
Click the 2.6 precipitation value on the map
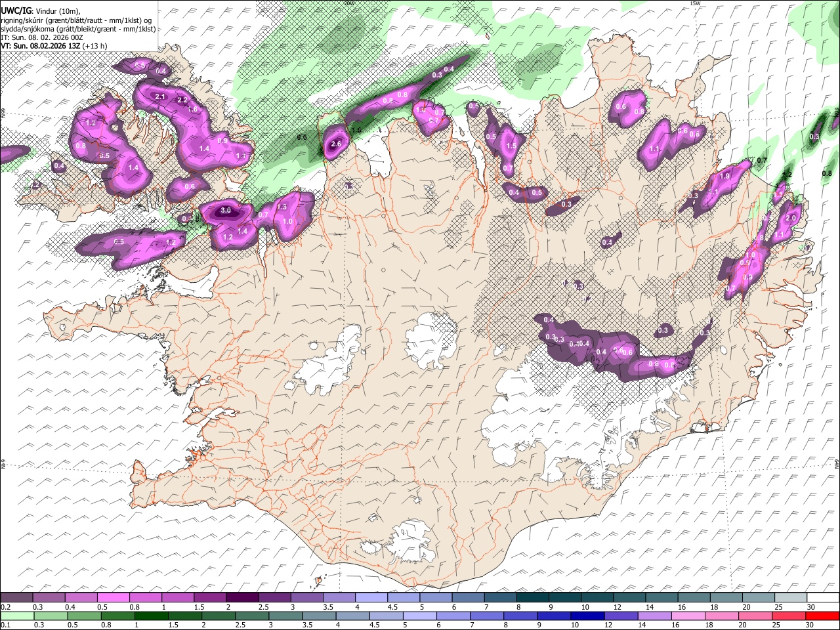tap(337, 144)
